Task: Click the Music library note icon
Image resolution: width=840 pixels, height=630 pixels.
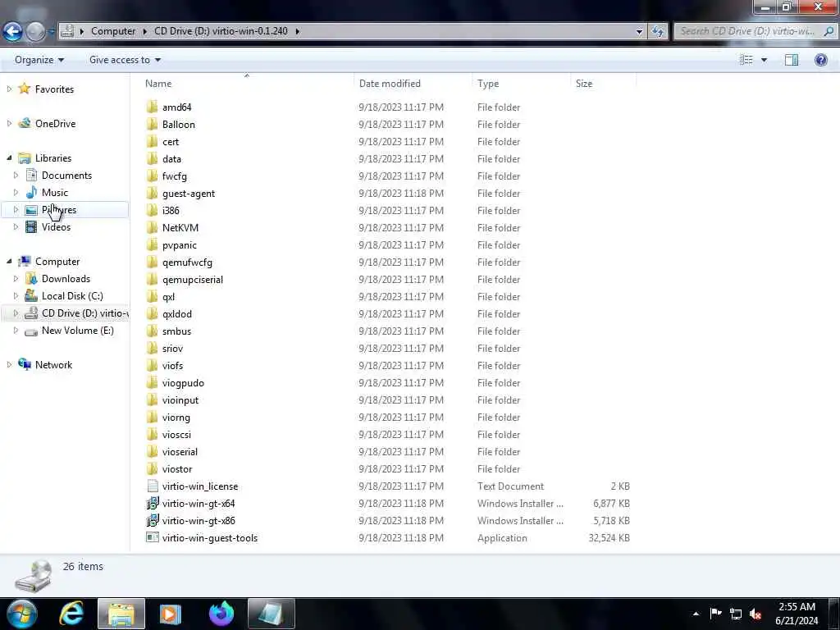Action: [x=31, y=192]
